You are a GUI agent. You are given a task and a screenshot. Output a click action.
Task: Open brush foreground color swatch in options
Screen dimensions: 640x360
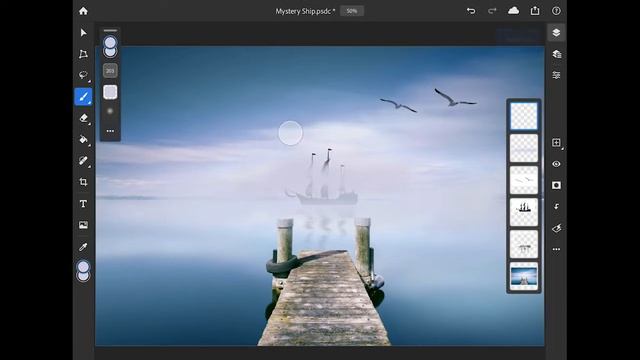point(110,42)
